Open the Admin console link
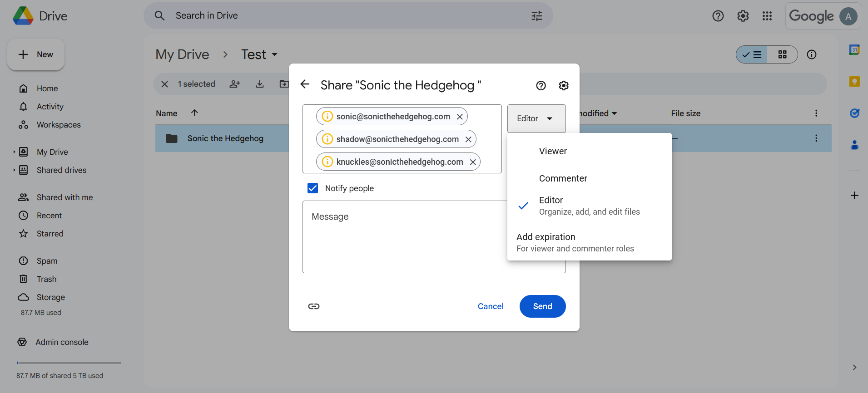This screenshot has width=868, height=393. coord(62,342)
